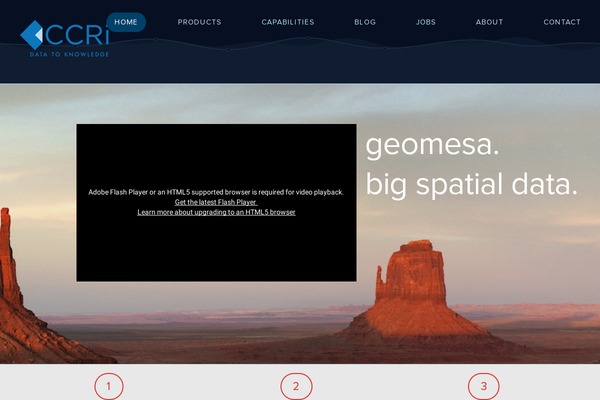
Task: Open the Capabilities menu item
Action: (x=288, y=22)
